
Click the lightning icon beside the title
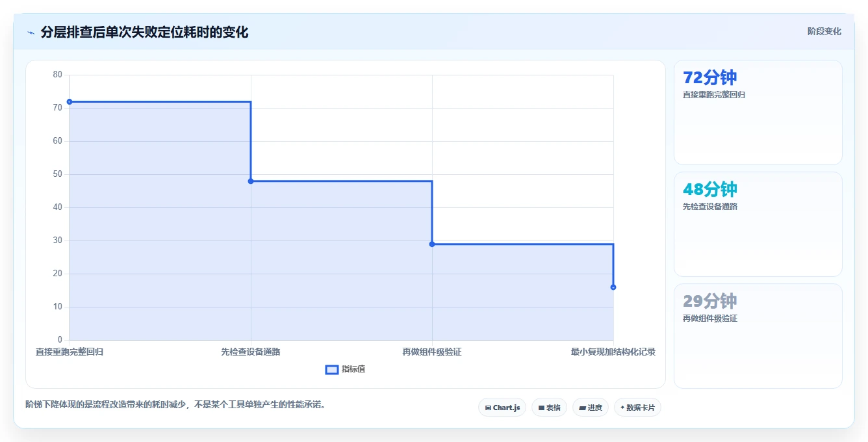(31, 32)
